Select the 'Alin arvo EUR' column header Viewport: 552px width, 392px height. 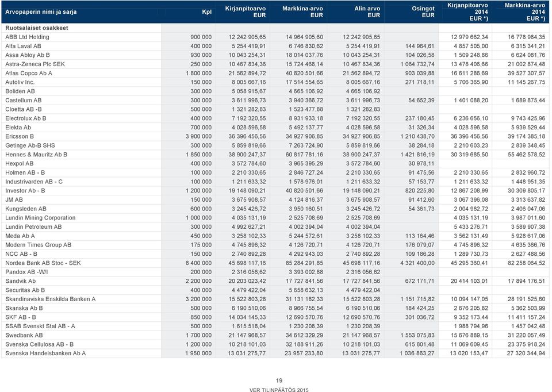367,12
